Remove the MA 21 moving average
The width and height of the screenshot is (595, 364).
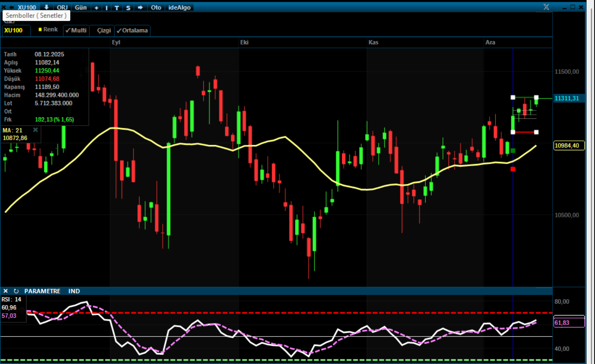pos(36,130)
